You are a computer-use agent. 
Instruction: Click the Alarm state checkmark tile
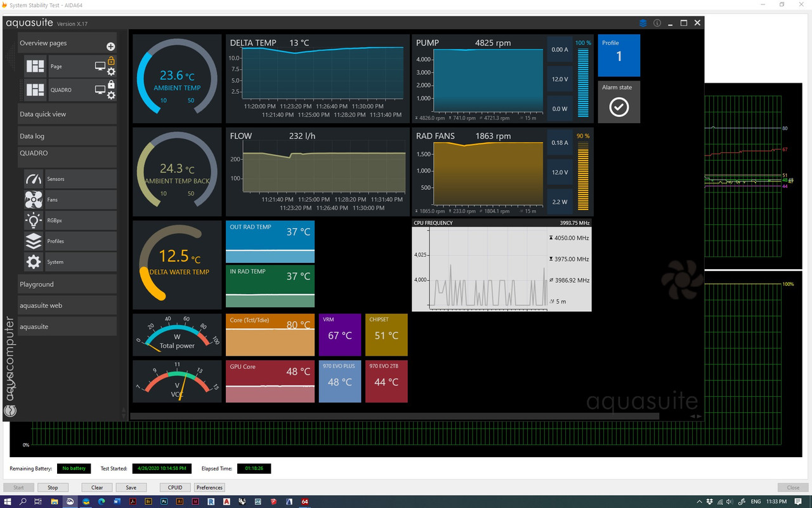[619, 102]
